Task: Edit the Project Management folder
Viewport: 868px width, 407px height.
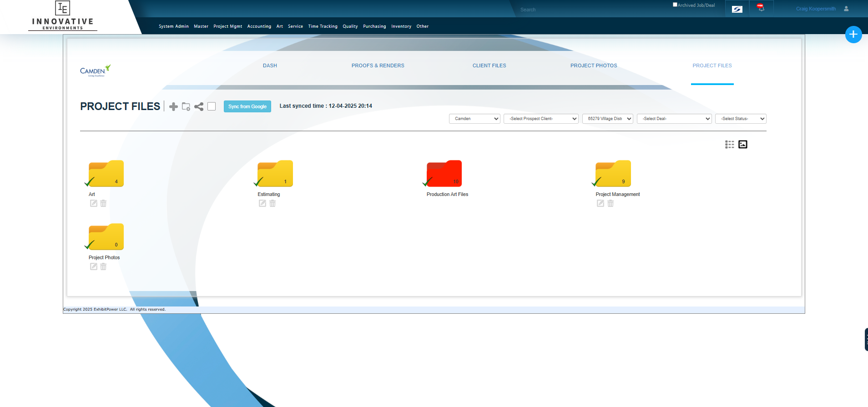Action: tap(601, 203)
